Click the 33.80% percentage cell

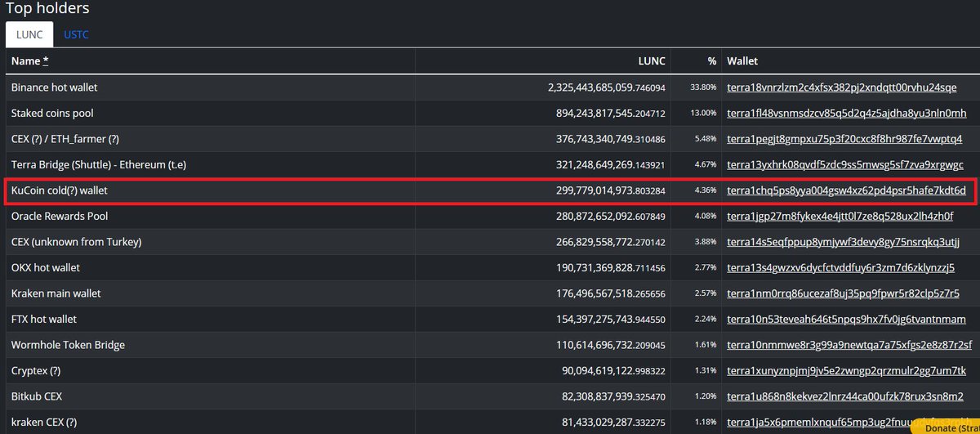704,87
